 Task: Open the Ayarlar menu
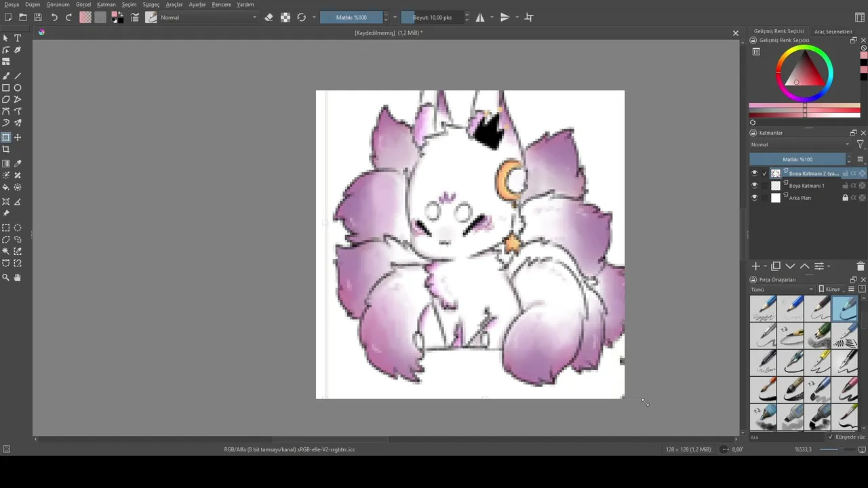pos(197,5)
